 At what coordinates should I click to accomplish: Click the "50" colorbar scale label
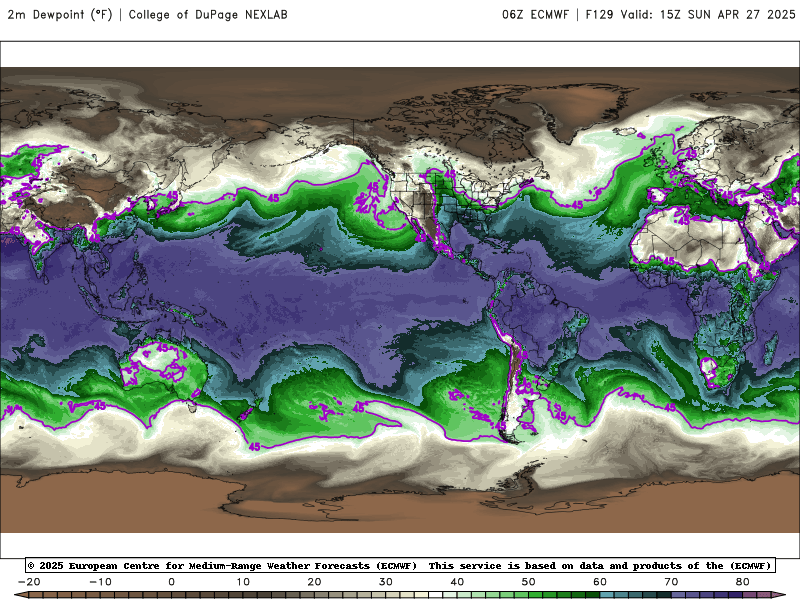(x=529, y=582)
